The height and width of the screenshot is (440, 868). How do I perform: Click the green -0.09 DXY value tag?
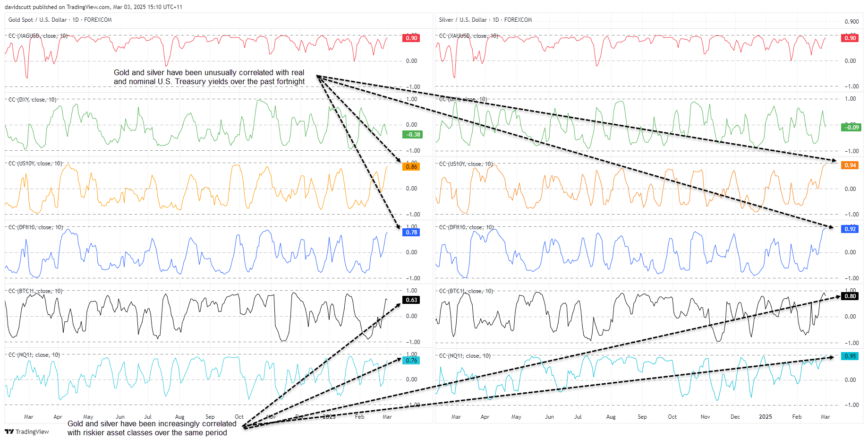pos(851,128)
